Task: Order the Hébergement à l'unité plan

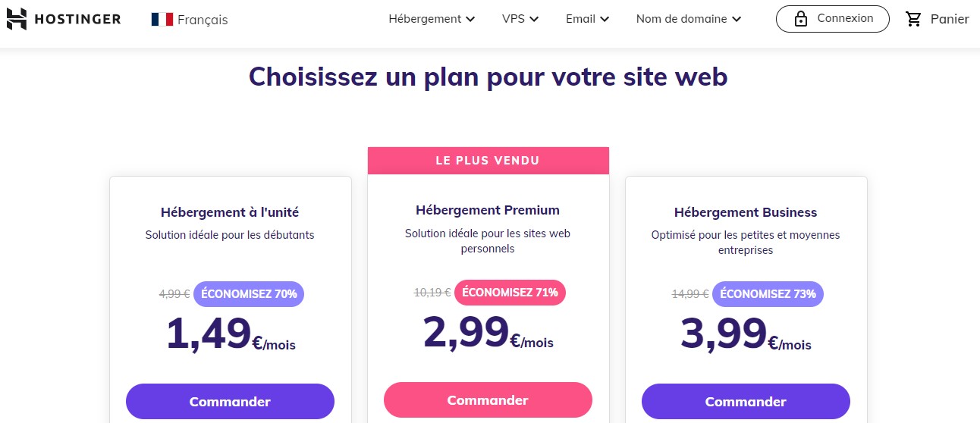Action: click(230, 402)
